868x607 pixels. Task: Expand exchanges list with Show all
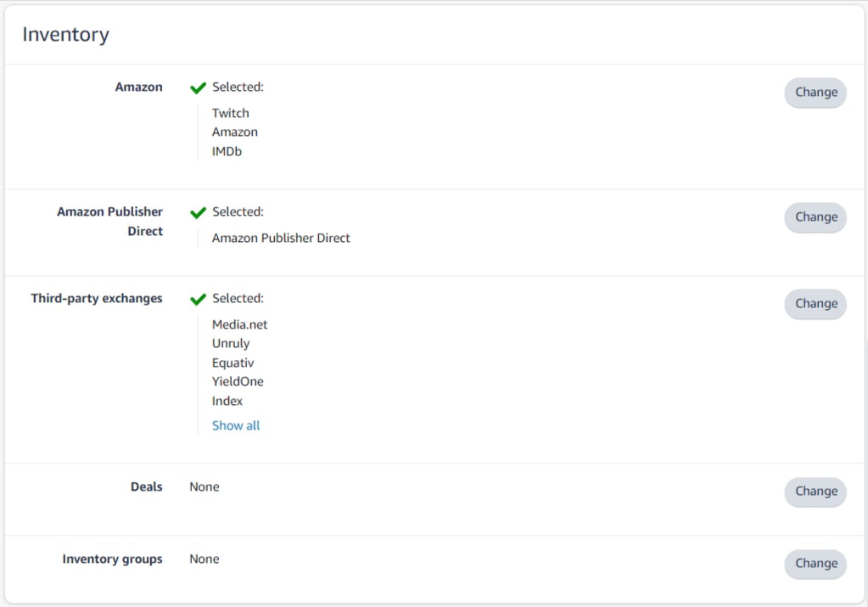tap(236, 426)
